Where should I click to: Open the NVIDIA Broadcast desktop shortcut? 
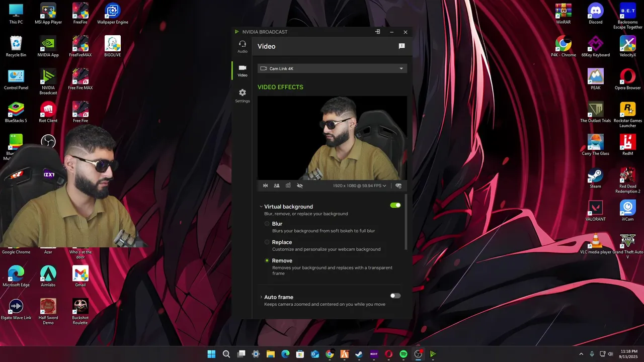pyautogui.click(x=48, y=82)
